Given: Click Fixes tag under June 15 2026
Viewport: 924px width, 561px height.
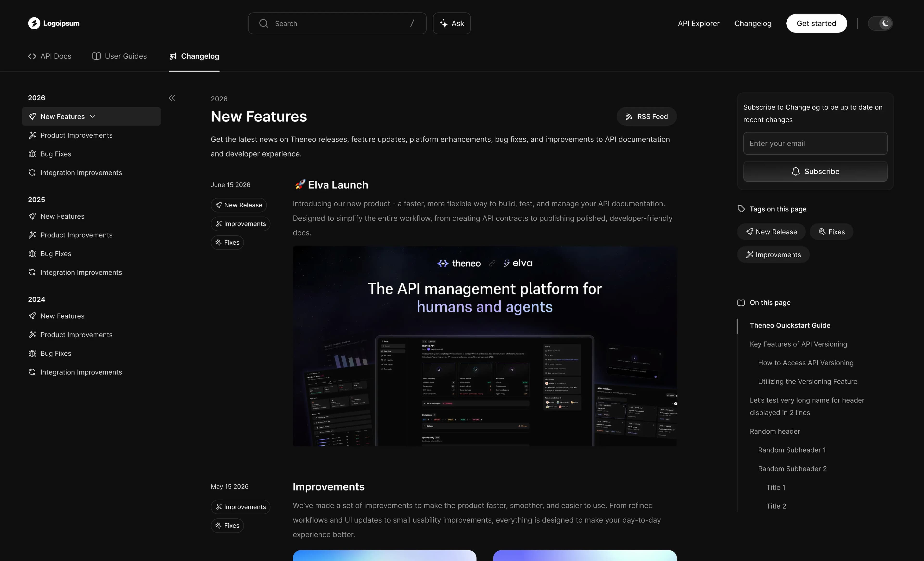Looking at the screenshot, I should [x=227, y=243].
